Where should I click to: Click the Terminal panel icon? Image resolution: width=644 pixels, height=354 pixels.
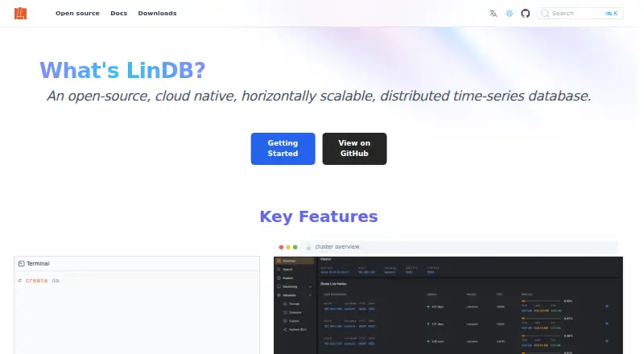(x=22, y=264)
